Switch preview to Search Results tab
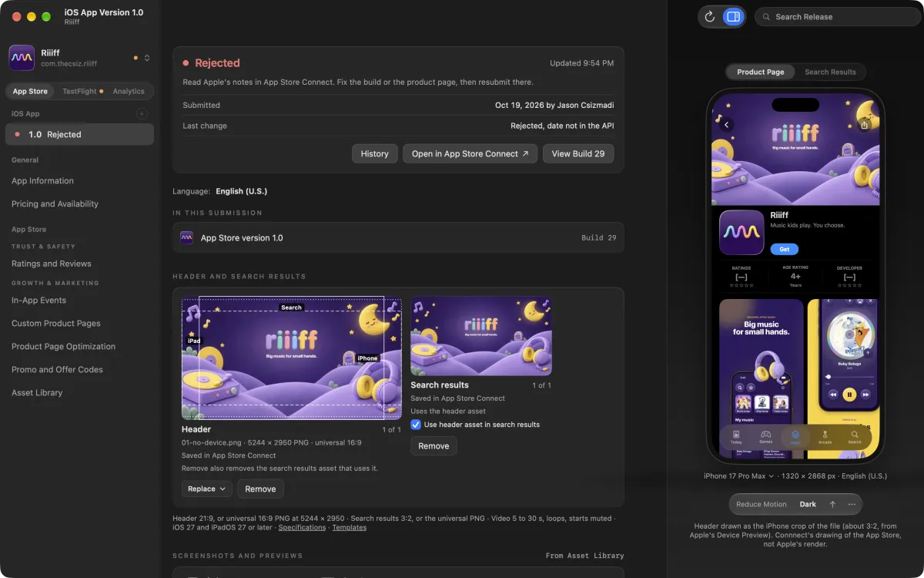The image size is (924, 578). point(830,72)
